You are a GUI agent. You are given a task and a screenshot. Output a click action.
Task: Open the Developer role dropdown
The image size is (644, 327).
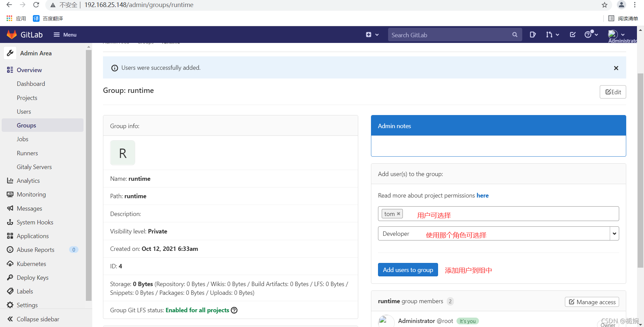498,233
